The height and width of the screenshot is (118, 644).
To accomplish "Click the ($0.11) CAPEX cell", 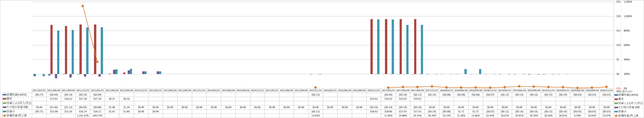I will tap(418, 95).
